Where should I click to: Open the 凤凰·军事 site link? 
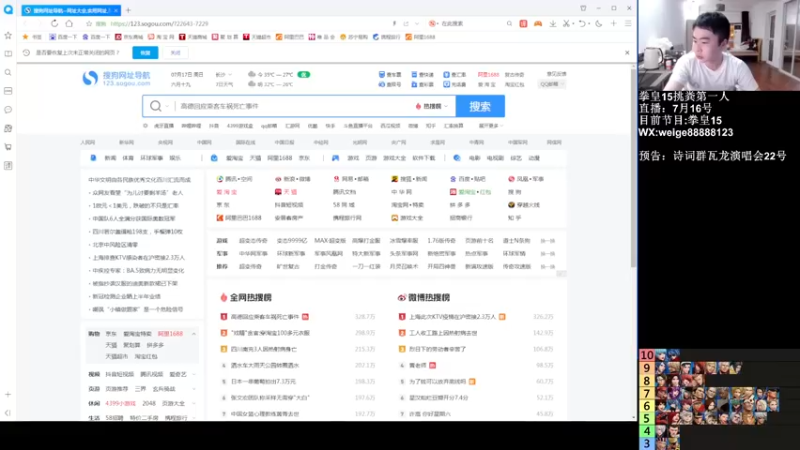(x=526, y=179)
